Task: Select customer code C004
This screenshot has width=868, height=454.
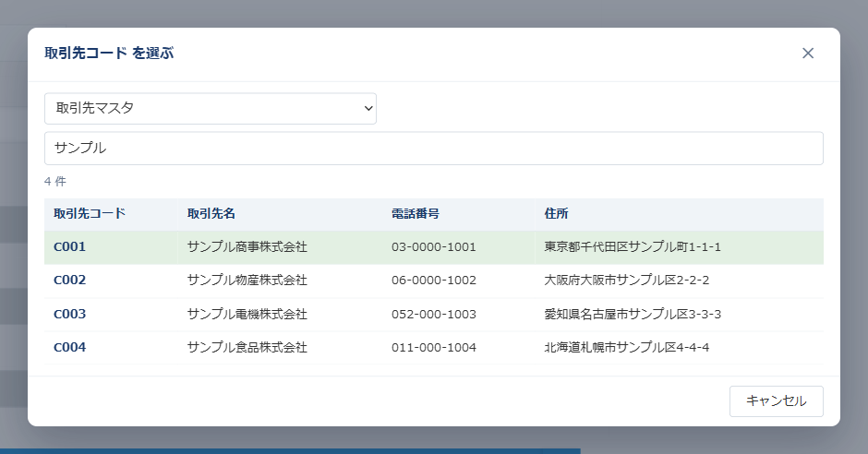Action: (70, 347)
